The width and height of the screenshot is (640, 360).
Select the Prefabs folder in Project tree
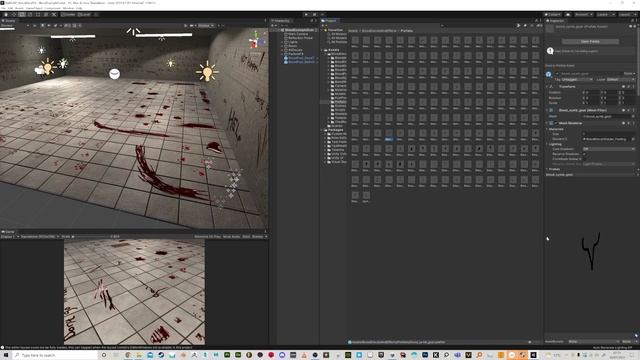coord(340,102)
